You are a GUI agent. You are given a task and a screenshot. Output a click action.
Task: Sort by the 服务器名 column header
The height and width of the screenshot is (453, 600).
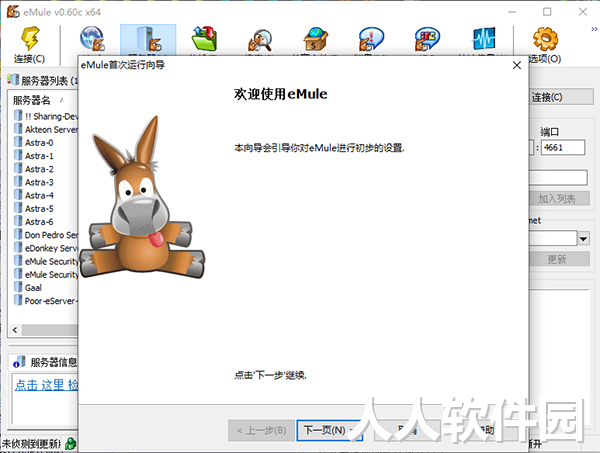(32, 101)
